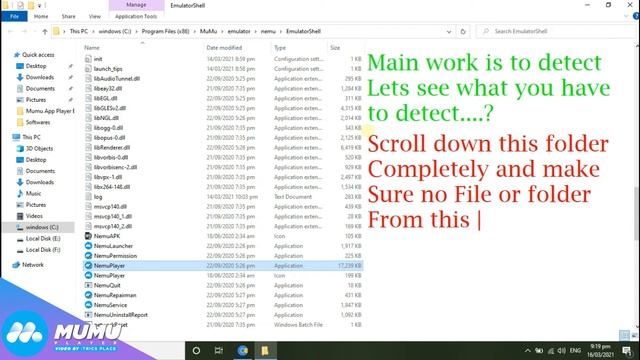Navigate to This PC breadcrumb
Screen dimensions: 640x360
78,31
